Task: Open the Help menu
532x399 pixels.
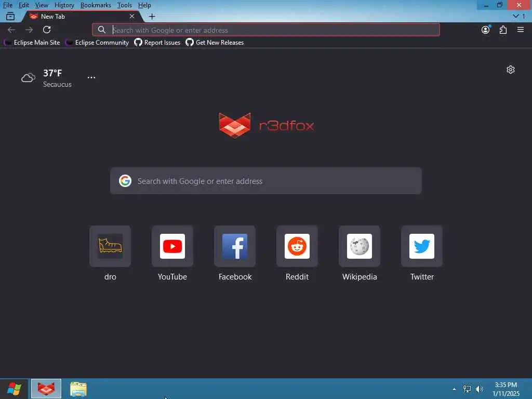Action: pyautogui.click(x=144, y=5)
